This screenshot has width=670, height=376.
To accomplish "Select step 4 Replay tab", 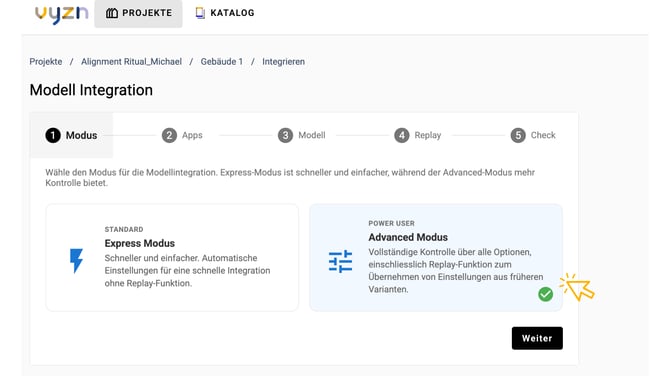I will coord(417,135).
